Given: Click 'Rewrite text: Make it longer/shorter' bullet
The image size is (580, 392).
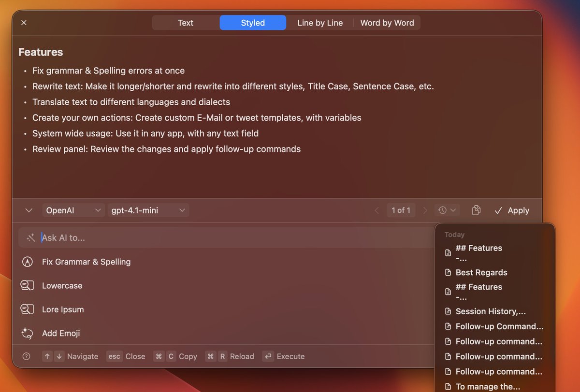Looking at the screenshot, I should pyautogui.click(x=233, y=86).
